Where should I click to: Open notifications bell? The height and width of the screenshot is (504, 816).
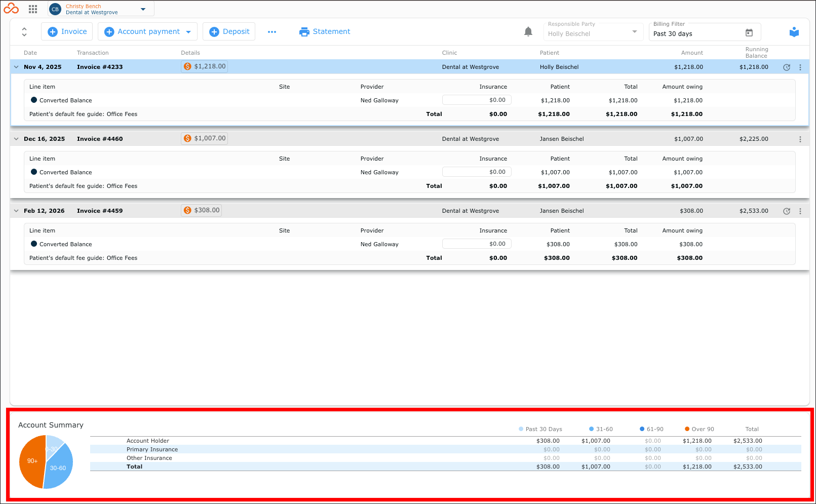tap(528, 32)
